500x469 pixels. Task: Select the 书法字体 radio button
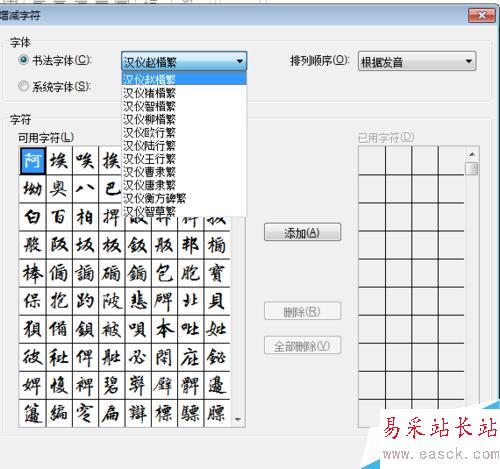point(23,60)
